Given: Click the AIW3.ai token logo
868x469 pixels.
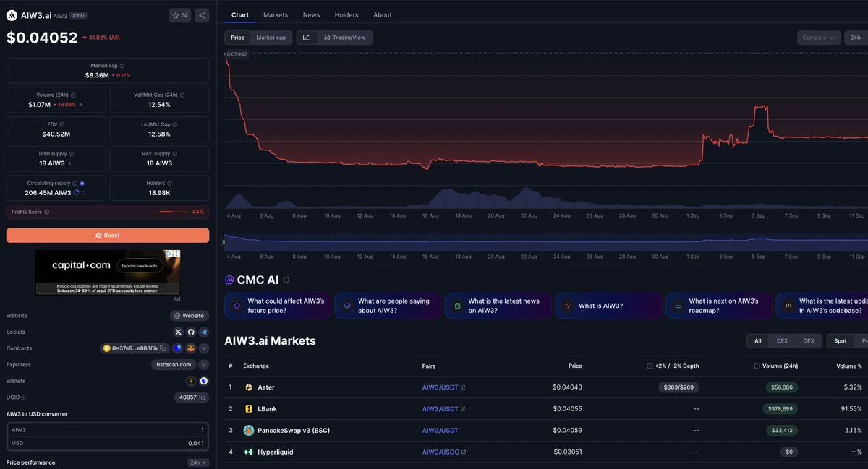Looking at the screenshot, I should 12,15.
